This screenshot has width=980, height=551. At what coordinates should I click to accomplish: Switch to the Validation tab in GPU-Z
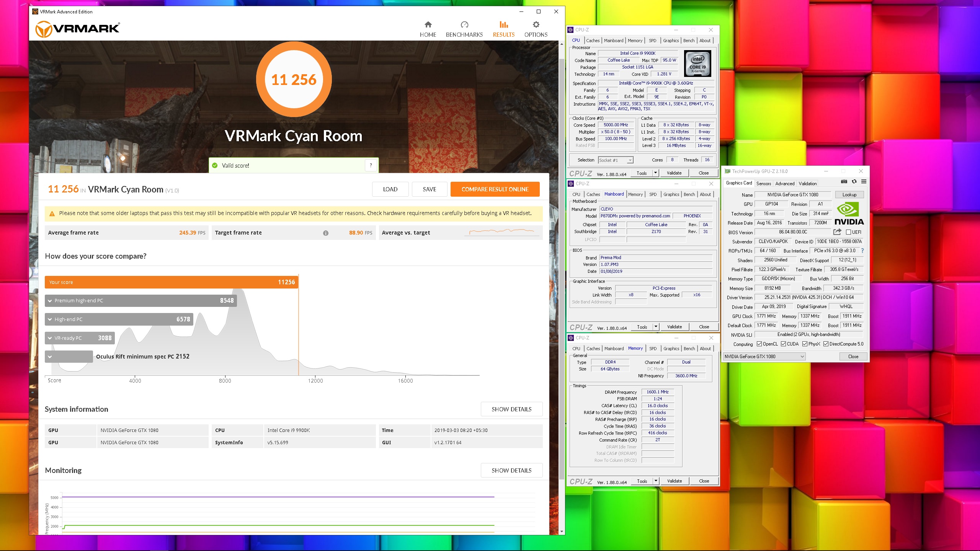(808, 184)
